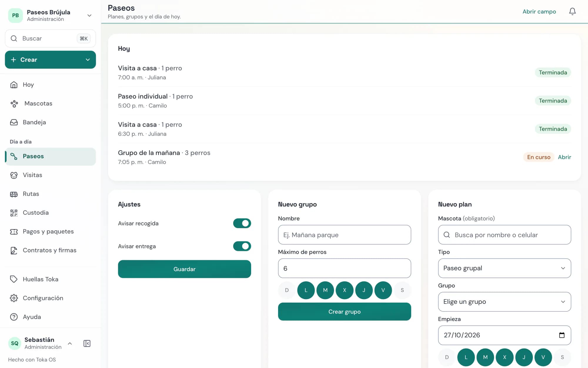Turn off the Avisar entrega switch
The width and height of the screenshot is (588, 368).
(242, 246)
